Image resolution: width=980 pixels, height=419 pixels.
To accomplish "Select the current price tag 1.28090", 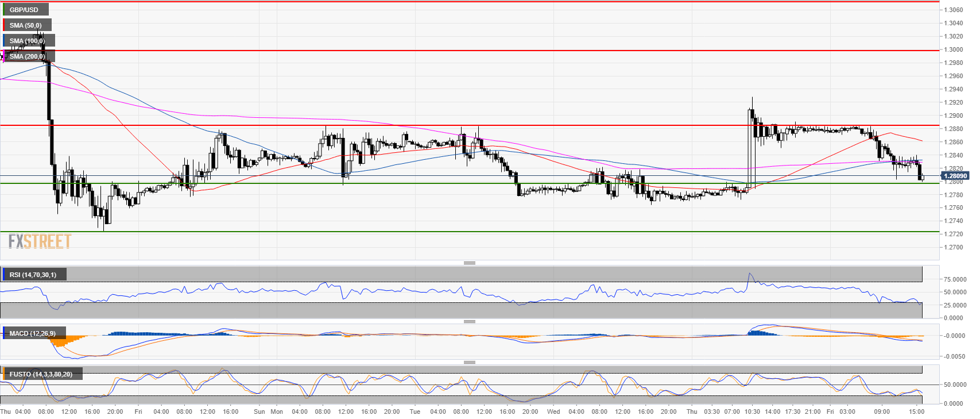I will click(955, 176).
